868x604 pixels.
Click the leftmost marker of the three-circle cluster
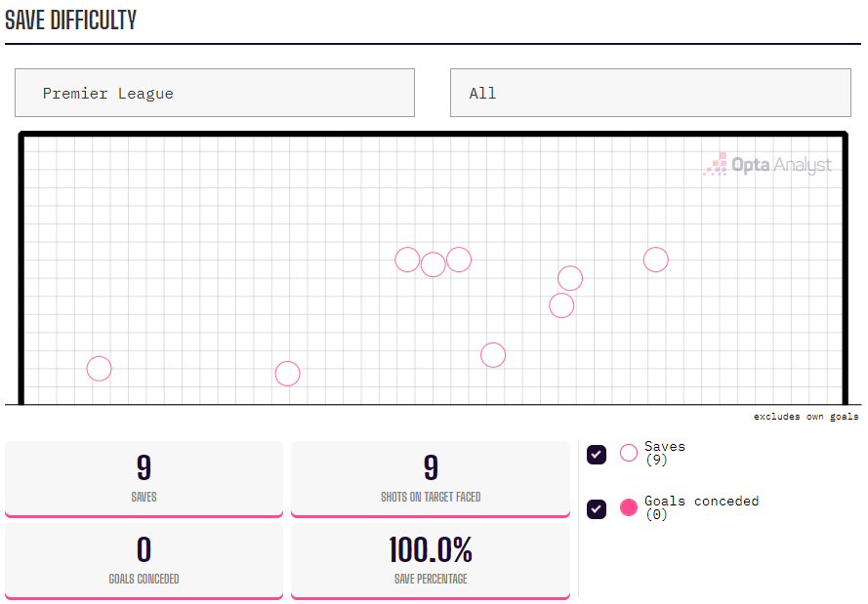click(x=407, y=260)
